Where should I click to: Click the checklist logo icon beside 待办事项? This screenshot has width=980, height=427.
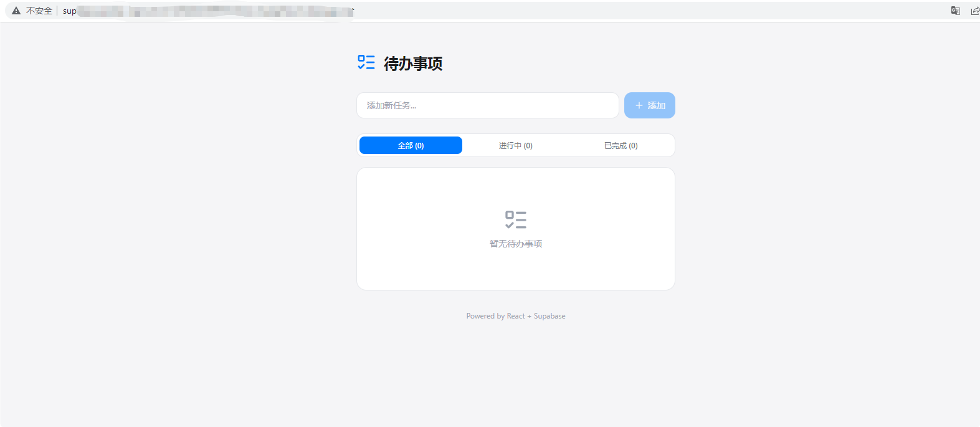[x=366, y=62]
